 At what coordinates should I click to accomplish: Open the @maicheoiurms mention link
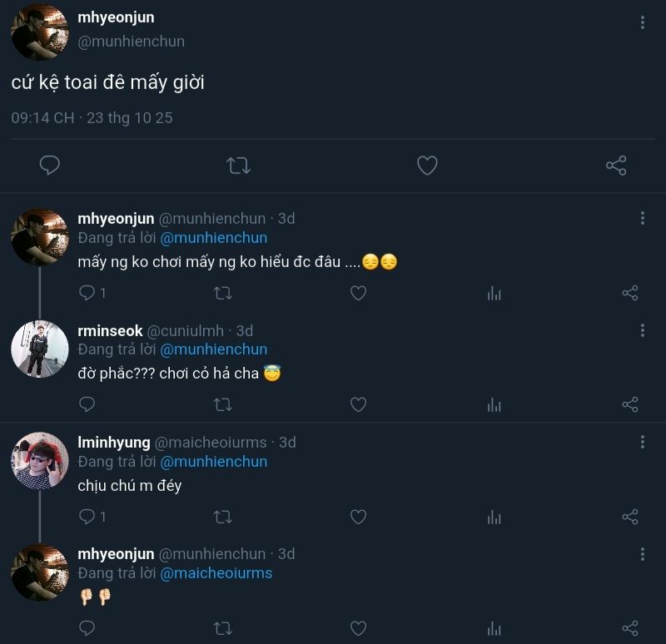tap(216, 573)
